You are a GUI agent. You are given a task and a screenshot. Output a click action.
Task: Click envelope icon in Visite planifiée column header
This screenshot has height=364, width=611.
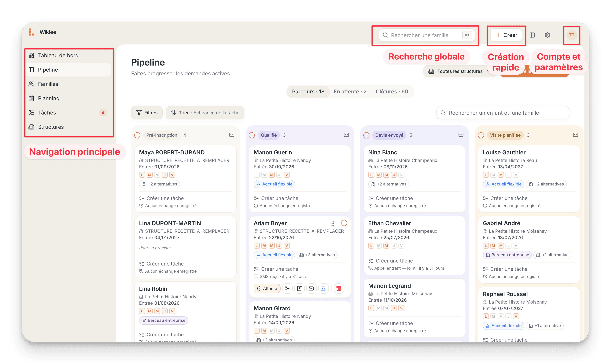[575, 135]
